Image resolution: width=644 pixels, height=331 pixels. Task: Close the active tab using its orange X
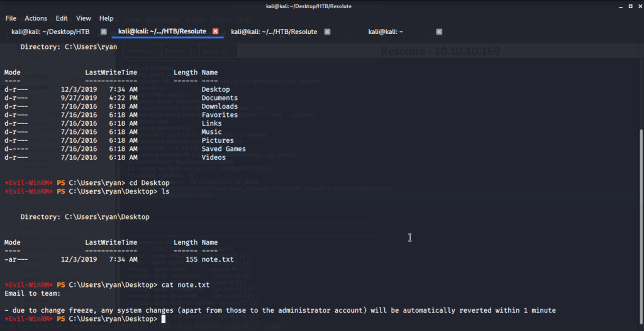pos(215,31)
